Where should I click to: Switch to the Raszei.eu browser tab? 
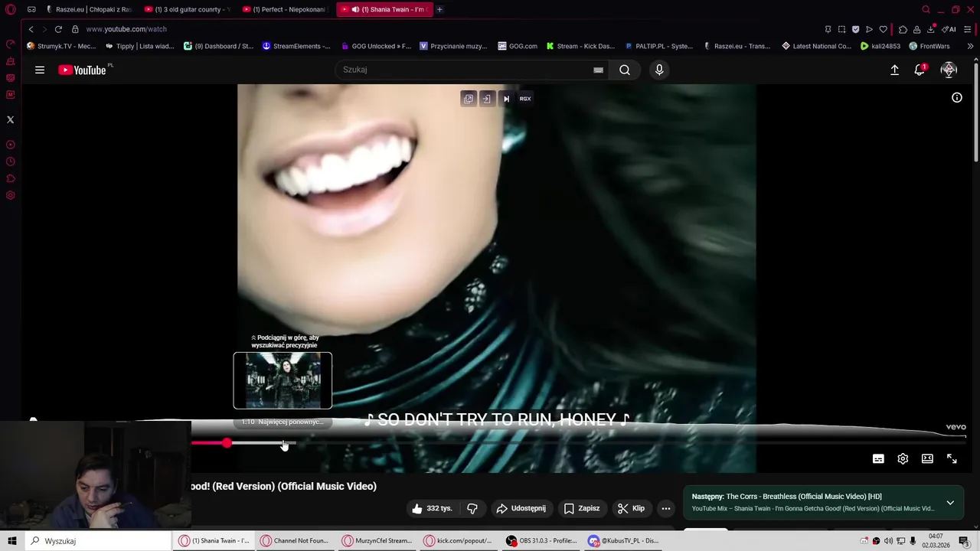(x=90, y=9)
